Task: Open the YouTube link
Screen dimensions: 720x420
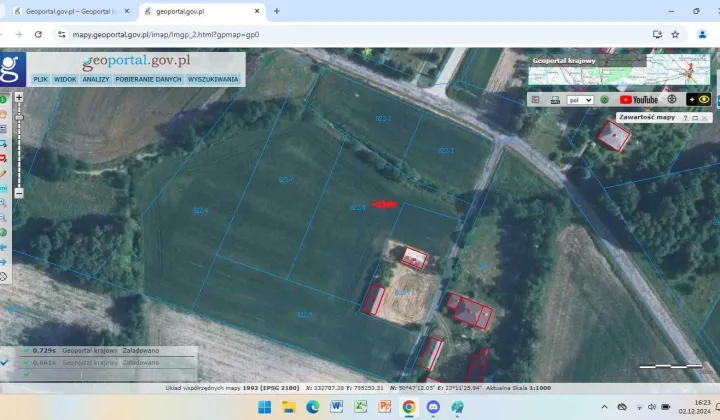Action: [x=639, y=100]
